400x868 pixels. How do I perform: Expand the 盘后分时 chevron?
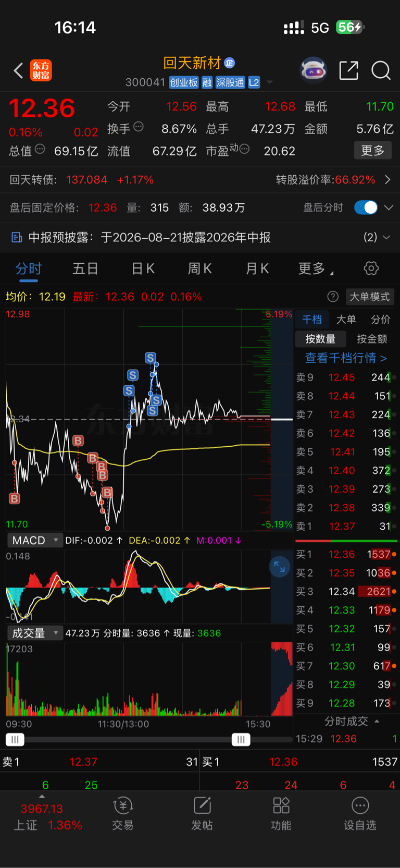(389, 207)
